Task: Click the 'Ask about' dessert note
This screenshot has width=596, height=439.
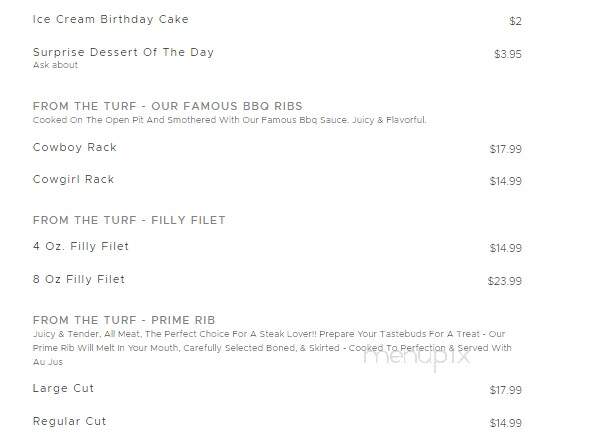Action: tap(55, 65)
